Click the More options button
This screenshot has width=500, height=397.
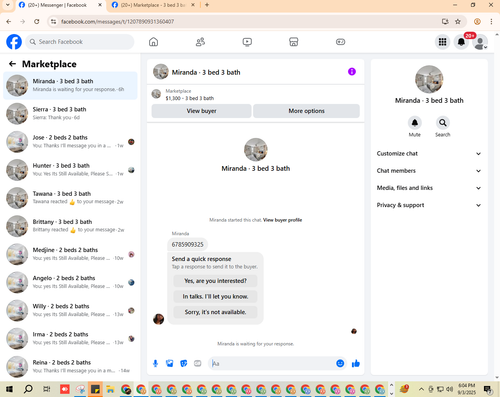click(x=306, y=111)
